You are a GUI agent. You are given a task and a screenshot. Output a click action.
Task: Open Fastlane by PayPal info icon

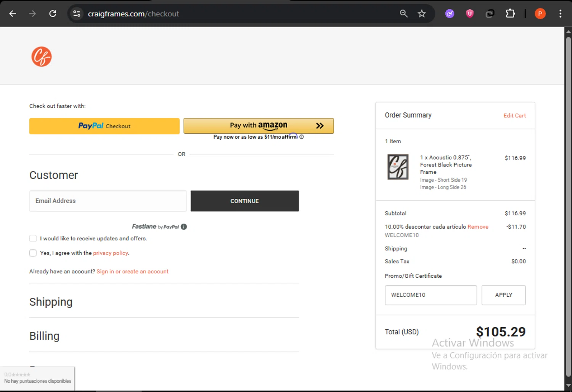pos(184,227)
